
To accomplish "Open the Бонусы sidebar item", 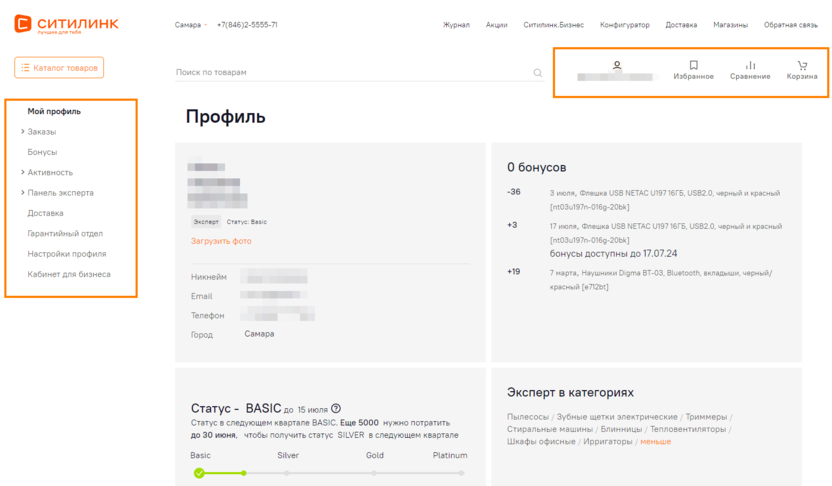I will tap(42, 152).
